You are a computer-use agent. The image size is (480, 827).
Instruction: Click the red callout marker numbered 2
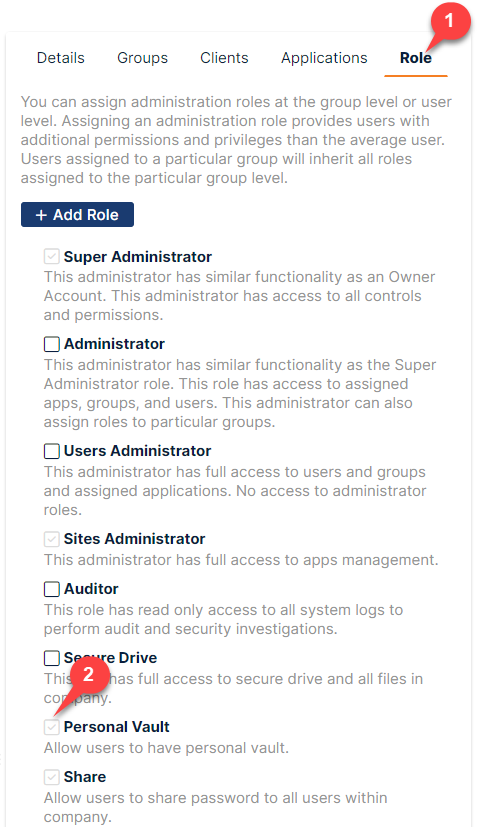pos(89,675)
